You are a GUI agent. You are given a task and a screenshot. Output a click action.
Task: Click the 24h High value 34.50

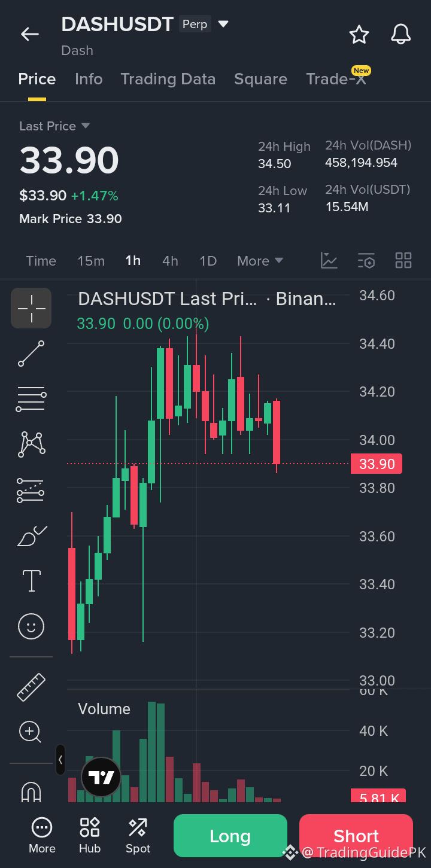click(x=275, y=164)
